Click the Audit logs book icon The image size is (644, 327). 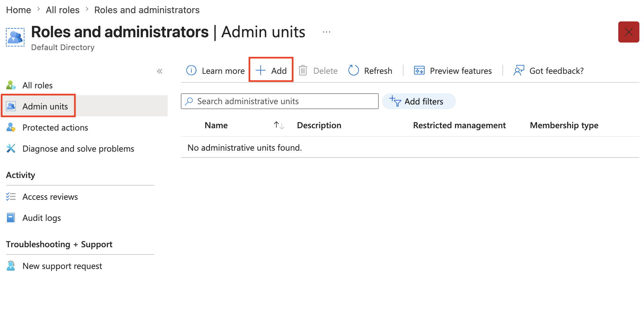pos(11,218)
